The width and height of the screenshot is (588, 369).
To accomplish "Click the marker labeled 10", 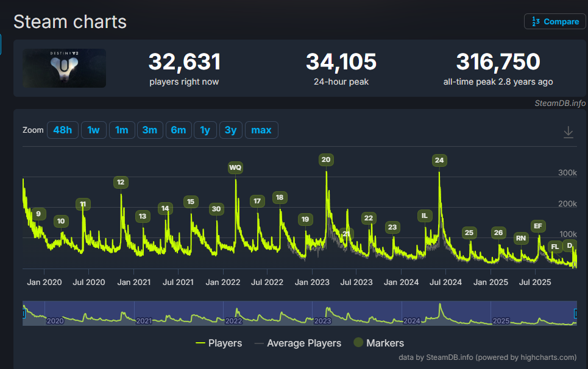I will 61,221.
